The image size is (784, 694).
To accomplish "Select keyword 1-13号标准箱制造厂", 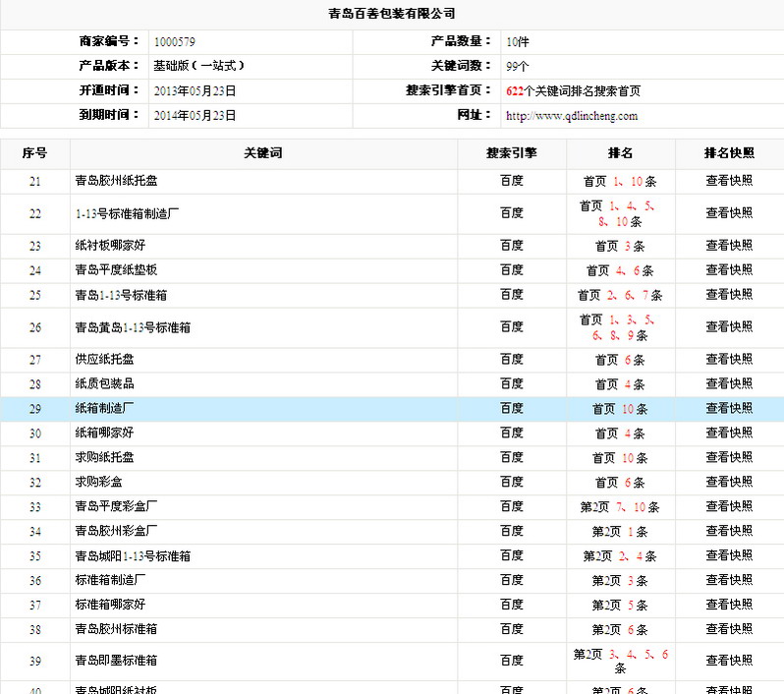I will click(x=127, y=213).
